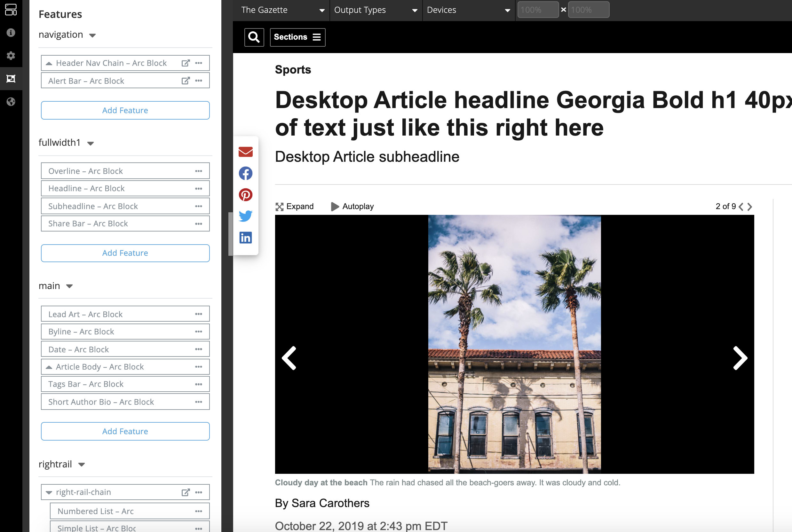Viewport: 792px width, 532px height.
Task: Click the features panel scrollbar handle
Action: (x=231, y=234)
